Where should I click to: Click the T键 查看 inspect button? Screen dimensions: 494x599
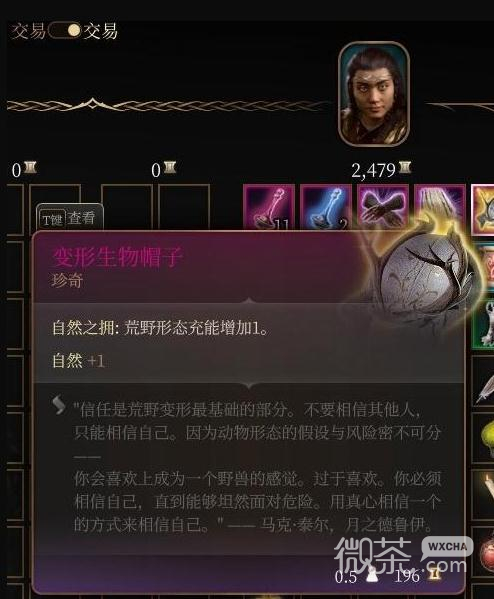(x=69, y=219)
